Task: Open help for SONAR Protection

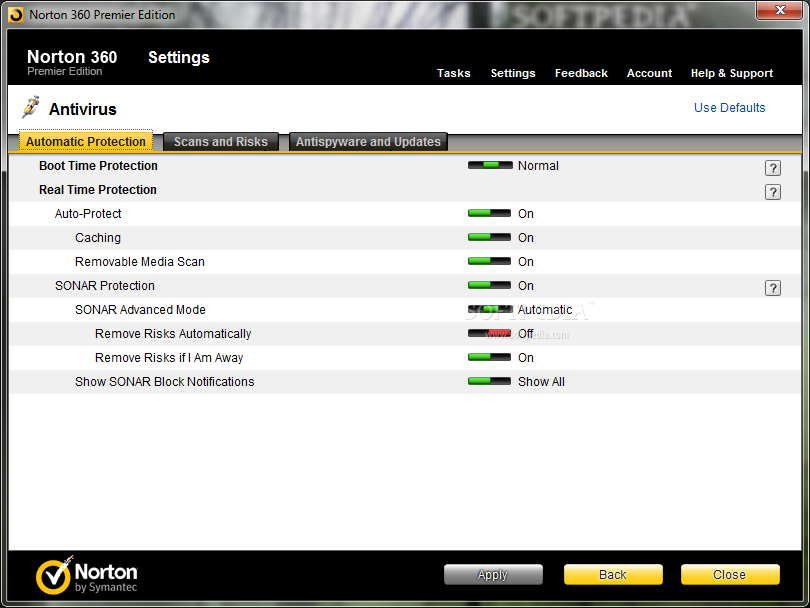Action: tap(772, 288)
